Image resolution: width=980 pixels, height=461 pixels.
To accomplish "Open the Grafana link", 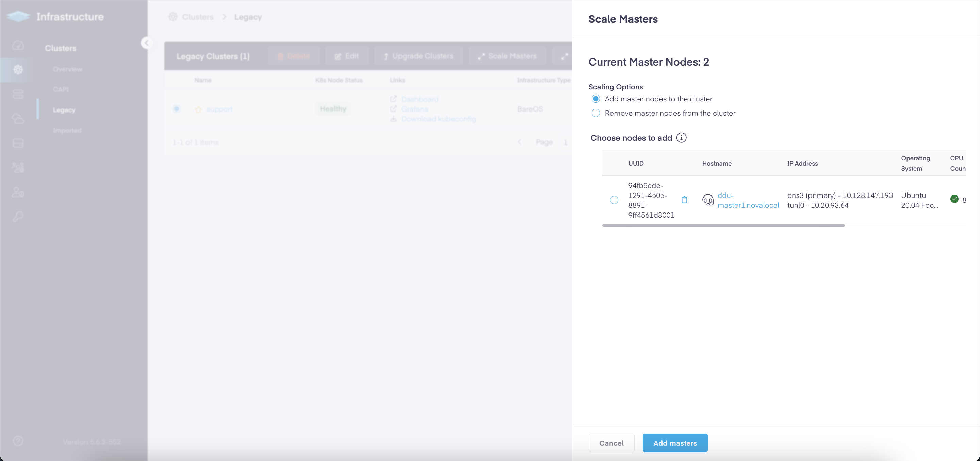I will pyautogui.click(x=415, y=109).
